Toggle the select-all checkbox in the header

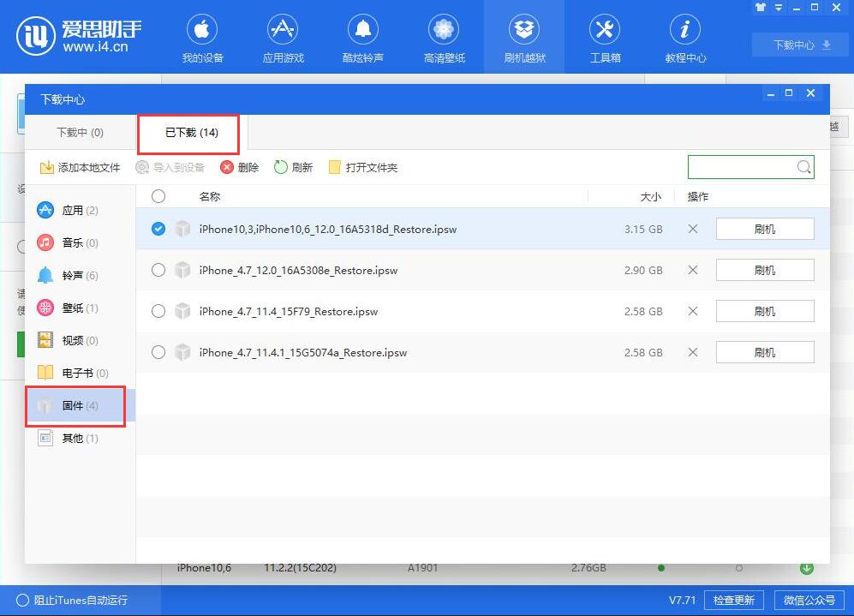click(x=158, y=196)
